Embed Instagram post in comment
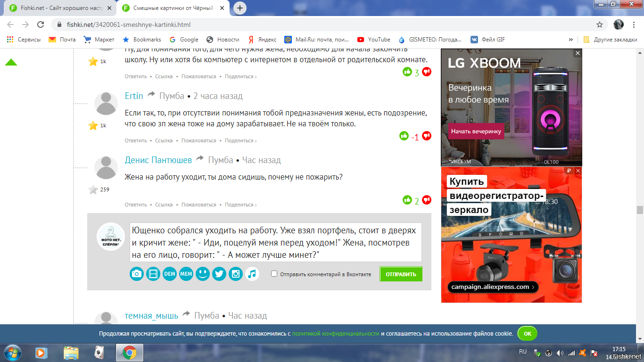This screenshot has height=362, width=644. [x=236, y=274]
